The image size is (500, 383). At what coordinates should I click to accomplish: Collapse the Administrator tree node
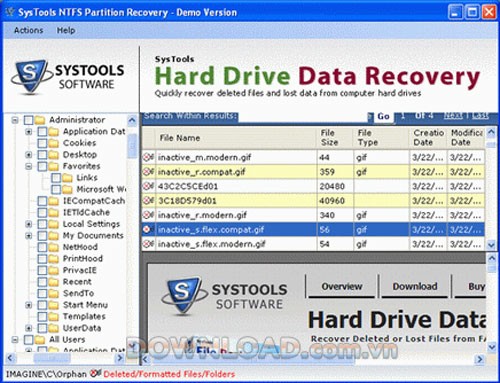click(15, 120)
